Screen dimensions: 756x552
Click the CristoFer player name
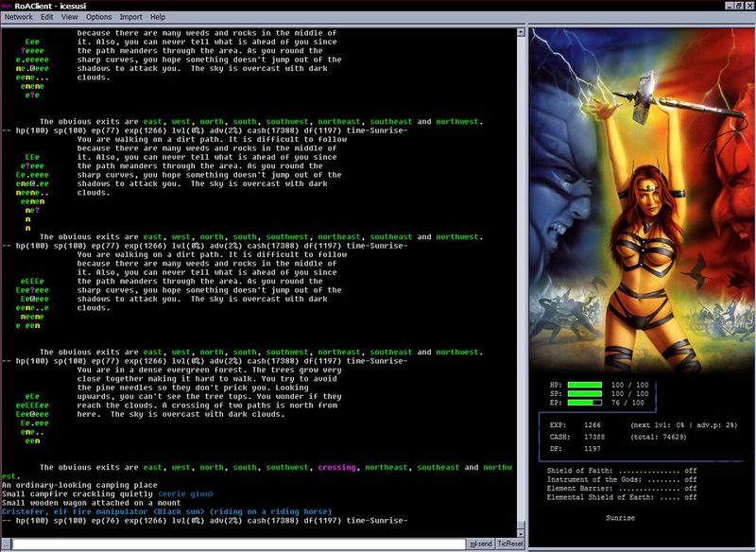pos(22,511)
